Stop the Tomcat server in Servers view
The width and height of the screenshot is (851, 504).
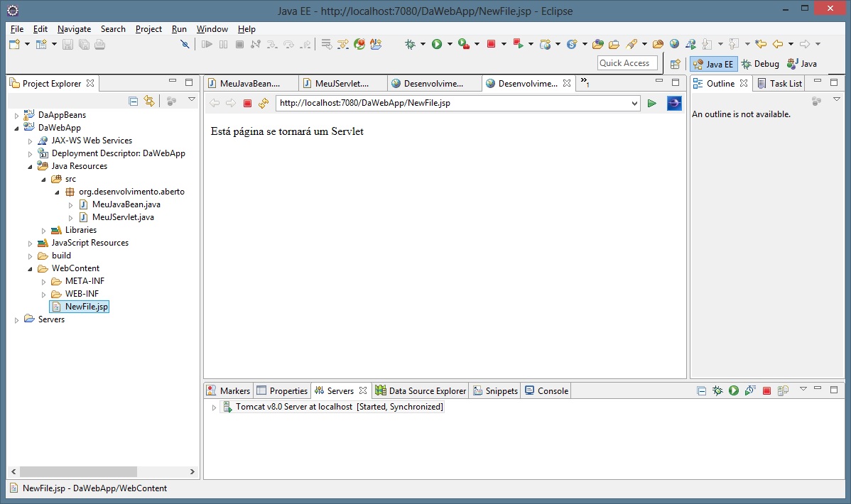point(766,391)
